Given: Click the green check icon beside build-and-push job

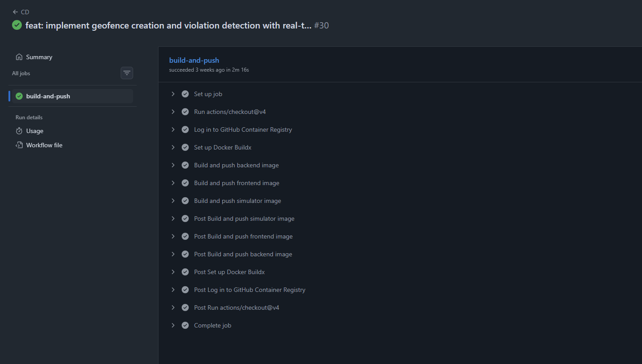Looking at the screenshot, I should coord(19,96).
